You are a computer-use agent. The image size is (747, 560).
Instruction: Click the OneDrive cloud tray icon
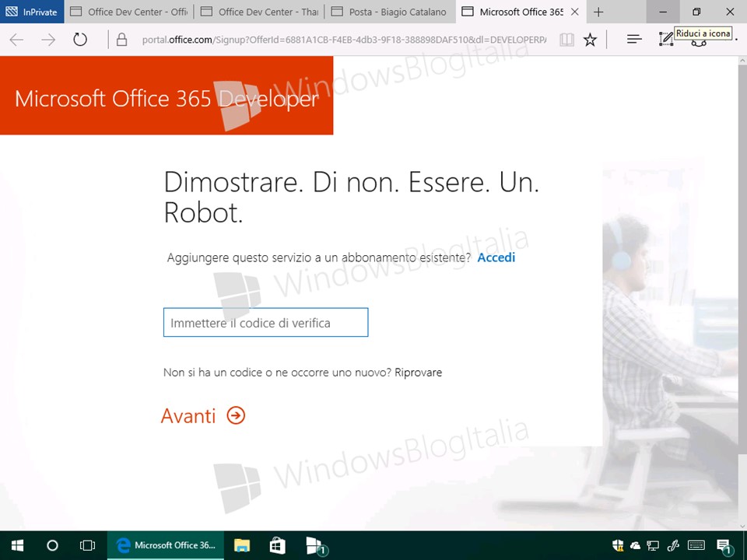coord(635,546)
